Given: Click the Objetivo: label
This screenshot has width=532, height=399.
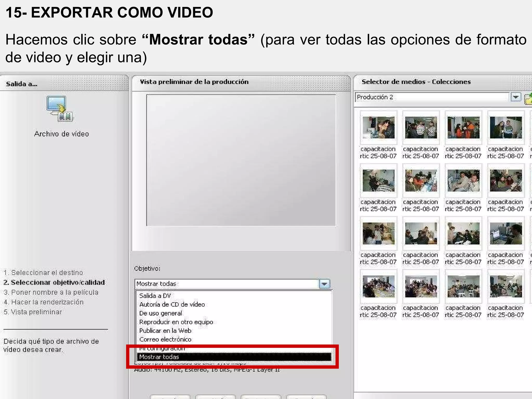Looking at the screenshot, I should (147, 268).
